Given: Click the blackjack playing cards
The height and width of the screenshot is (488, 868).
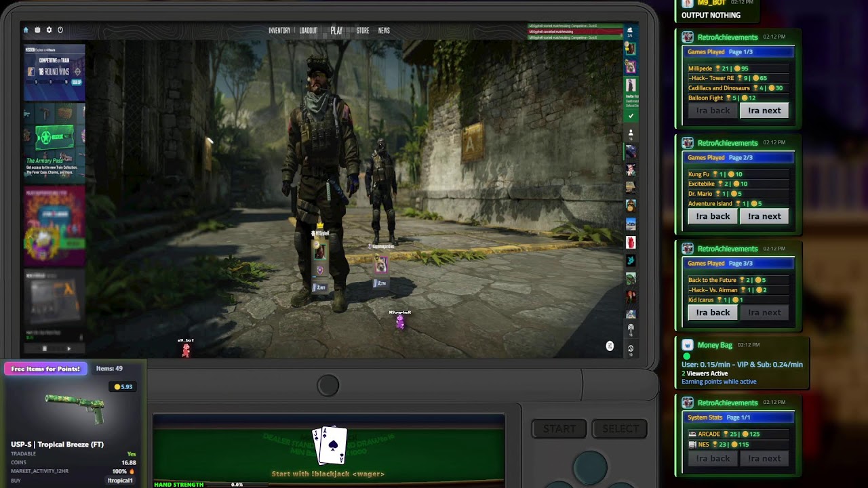Looking at the screenshot, I should click(x=330, y=444).
